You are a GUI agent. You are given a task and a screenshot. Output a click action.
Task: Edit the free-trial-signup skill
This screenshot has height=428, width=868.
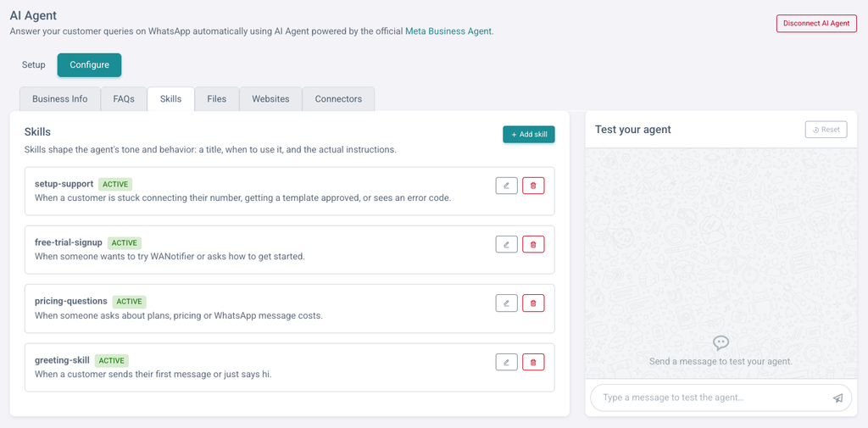coord(507,244)
